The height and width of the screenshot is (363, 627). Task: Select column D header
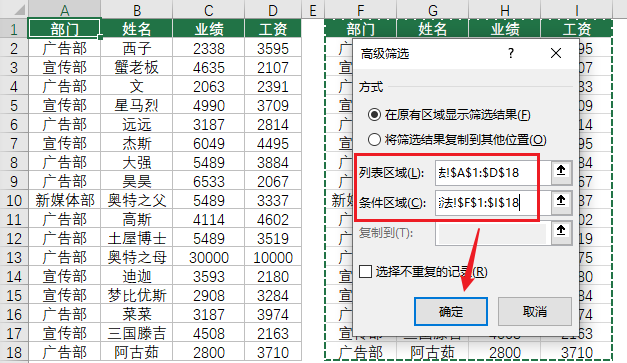coord(273,9)
